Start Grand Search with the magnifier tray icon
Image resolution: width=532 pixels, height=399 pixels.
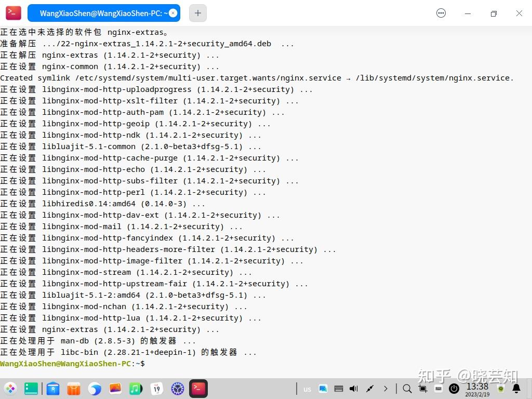click(407, 389)
